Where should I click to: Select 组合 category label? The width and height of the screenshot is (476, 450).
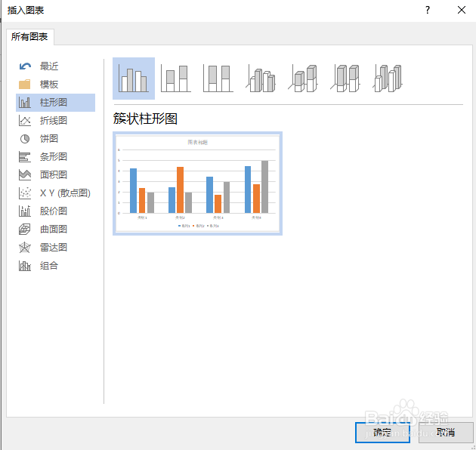(49, 266)
